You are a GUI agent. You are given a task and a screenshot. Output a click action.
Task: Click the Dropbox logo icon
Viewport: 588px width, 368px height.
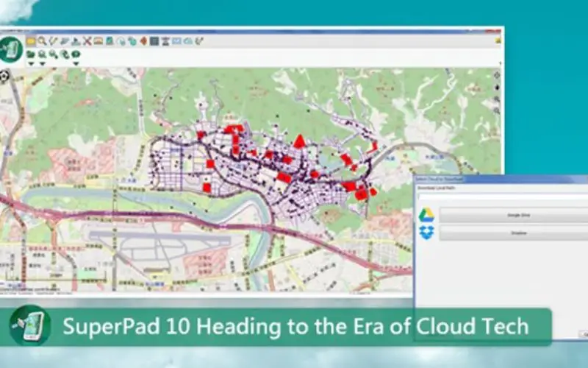(x=426, y=233)
